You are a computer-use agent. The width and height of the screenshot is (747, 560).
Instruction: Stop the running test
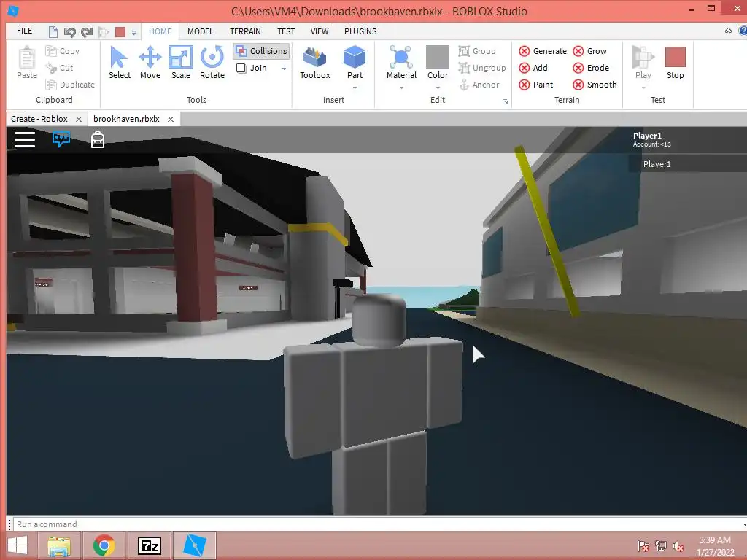(x=675, y=63)
